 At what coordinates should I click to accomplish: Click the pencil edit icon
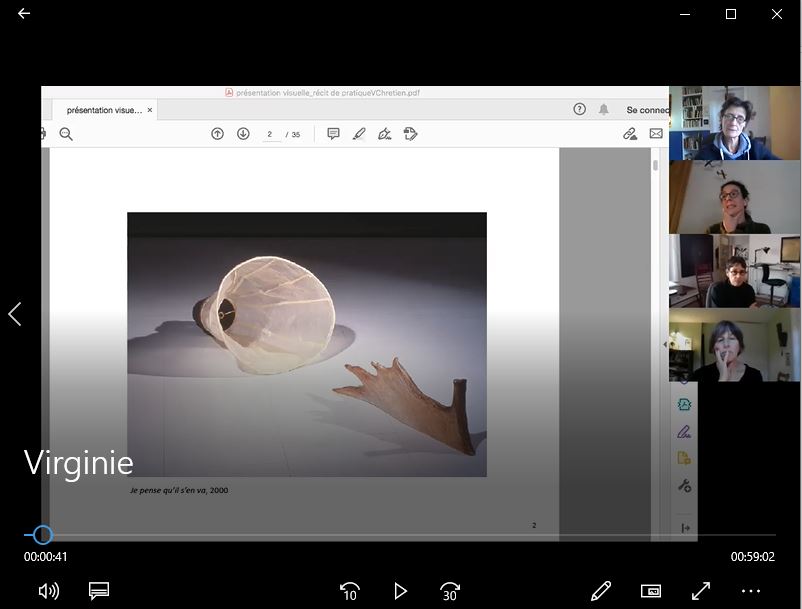coord(600,591)
